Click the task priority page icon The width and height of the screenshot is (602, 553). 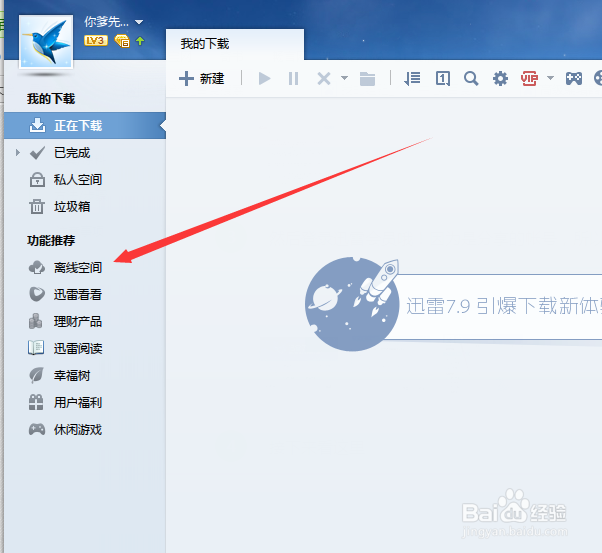[443, 79]
